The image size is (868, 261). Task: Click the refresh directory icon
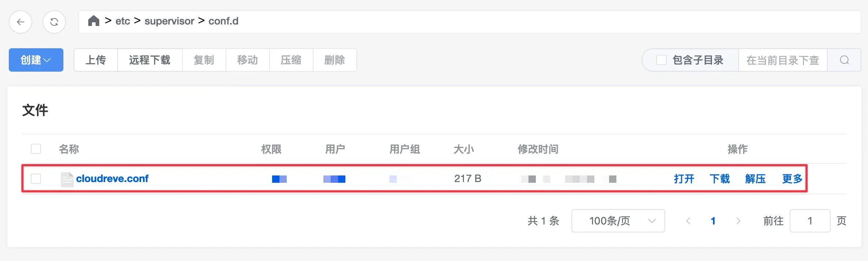(x=54, y=22)
